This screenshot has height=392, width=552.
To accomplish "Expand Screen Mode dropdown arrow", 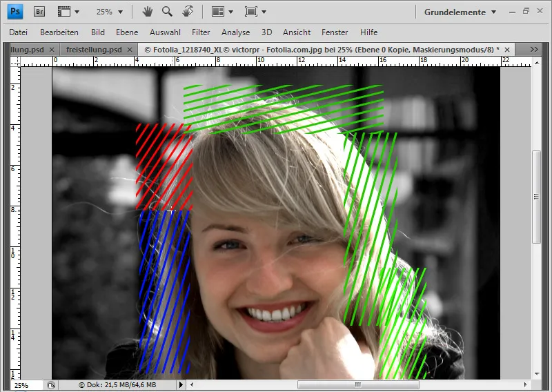I will click(264, 12).
